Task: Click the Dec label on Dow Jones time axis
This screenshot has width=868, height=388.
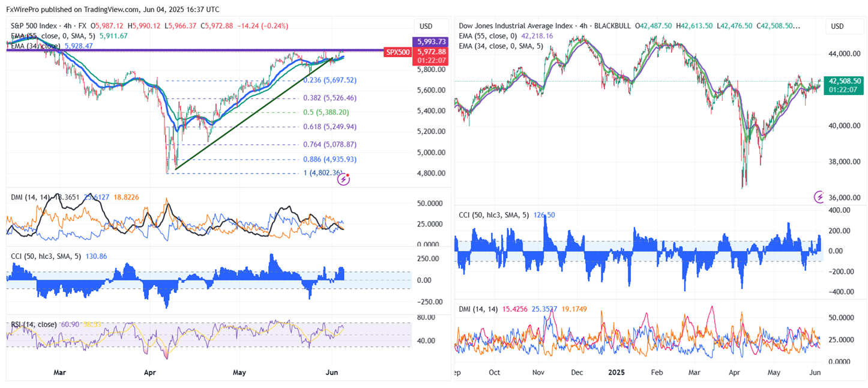Action: (x=576, y=372)
